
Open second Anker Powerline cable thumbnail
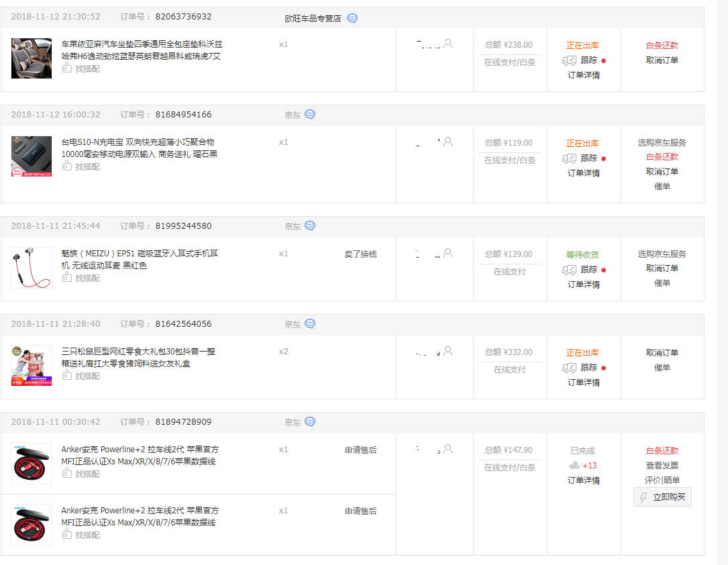[32, 525]
